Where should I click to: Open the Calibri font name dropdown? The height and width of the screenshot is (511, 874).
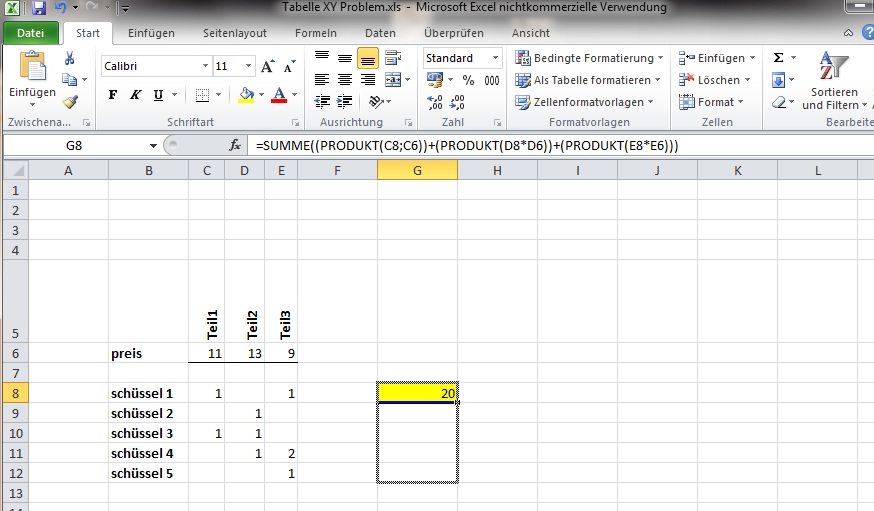[206, 66]
